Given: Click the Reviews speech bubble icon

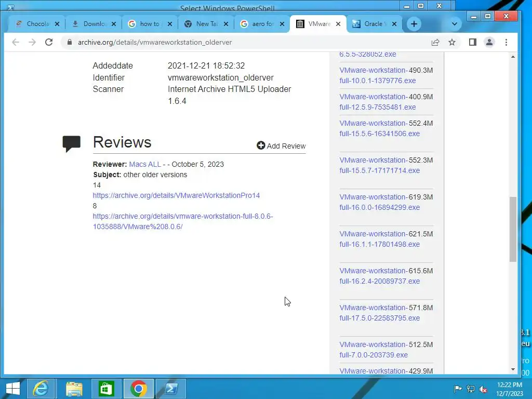Looking at the screenshot, I should tap(72, 143).
